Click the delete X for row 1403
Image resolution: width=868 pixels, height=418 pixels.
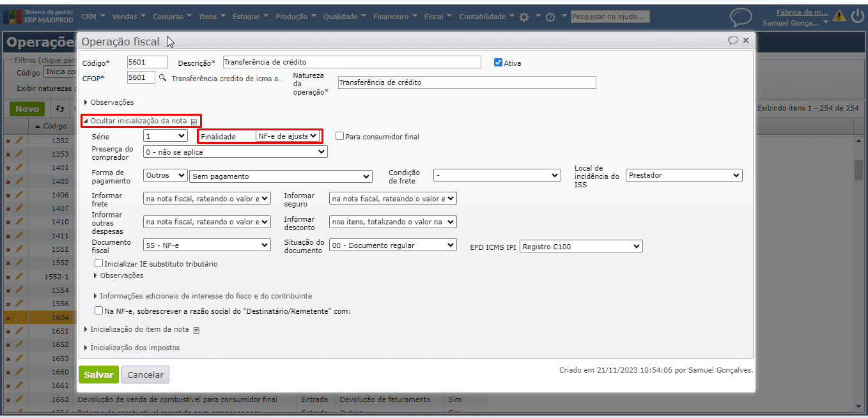click(8, 182)
